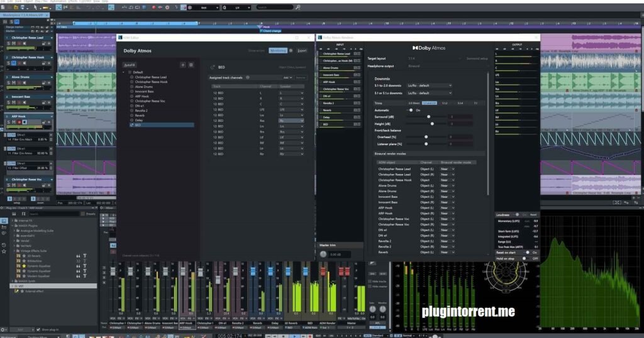Click the Export button in ADM Editor
Image resolution: width=644 pixels, height=338 pixels.
[302, 50]
